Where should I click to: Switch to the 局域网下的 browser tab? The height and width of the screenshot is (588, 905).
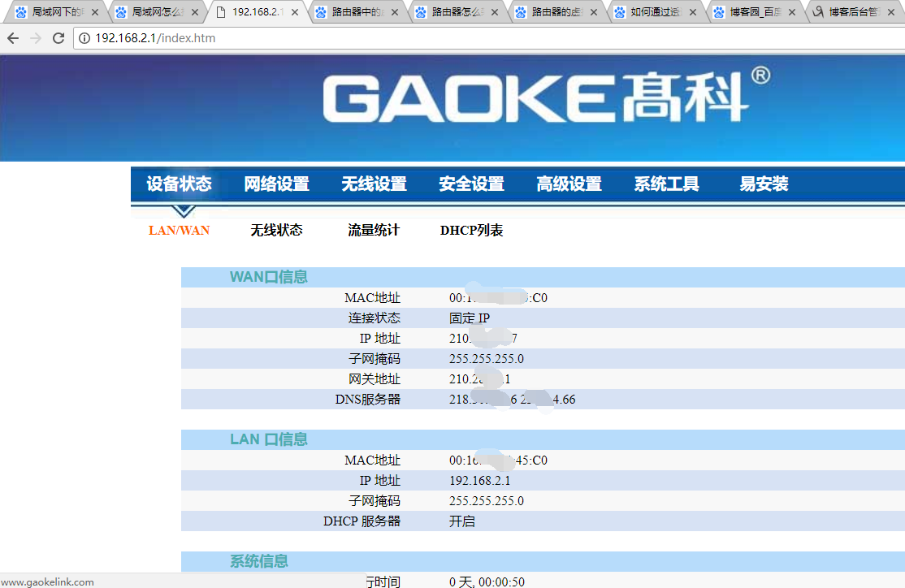pos(58,11)
